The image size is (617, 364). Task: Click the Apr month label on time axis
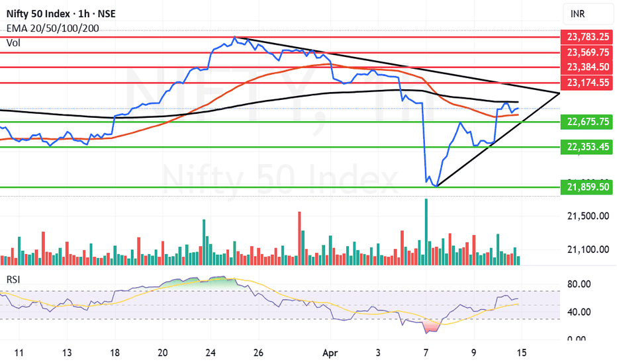tap(330, 353)
